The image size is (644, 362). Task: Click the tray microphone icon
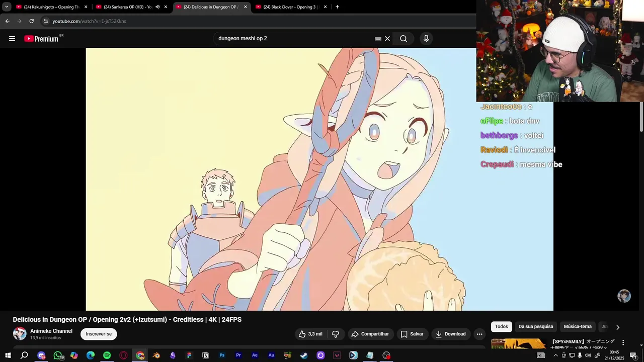coord(580,355)
